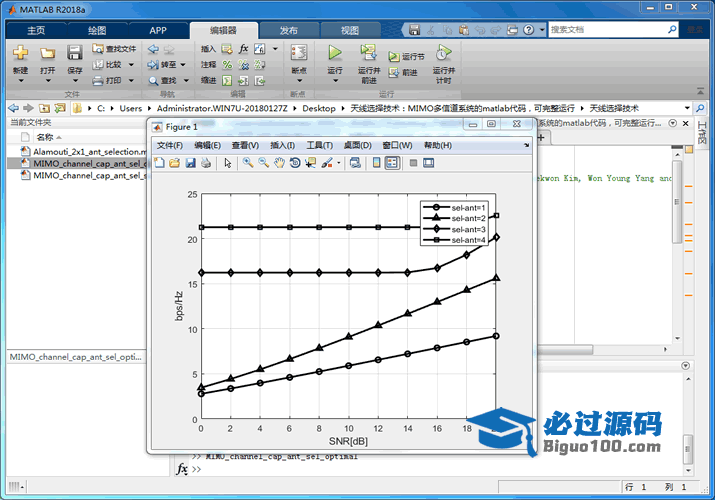Select the Pan hand tool in Figure 1
Viewport: 715px width, 500px height.
coord(279,163)
